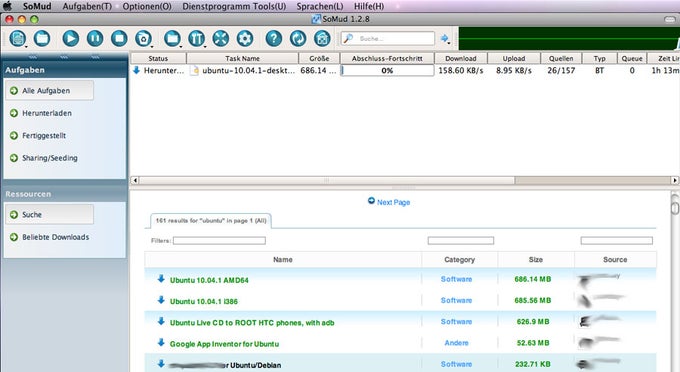Click download arrow on the Ubuntu/Debian row

(x=161, y=363)
